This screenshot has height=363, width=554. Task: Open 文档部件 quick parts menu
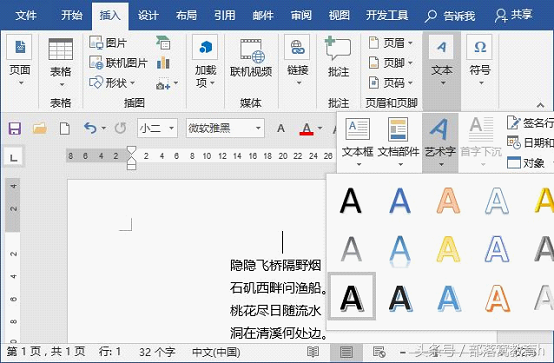point(398,142)
